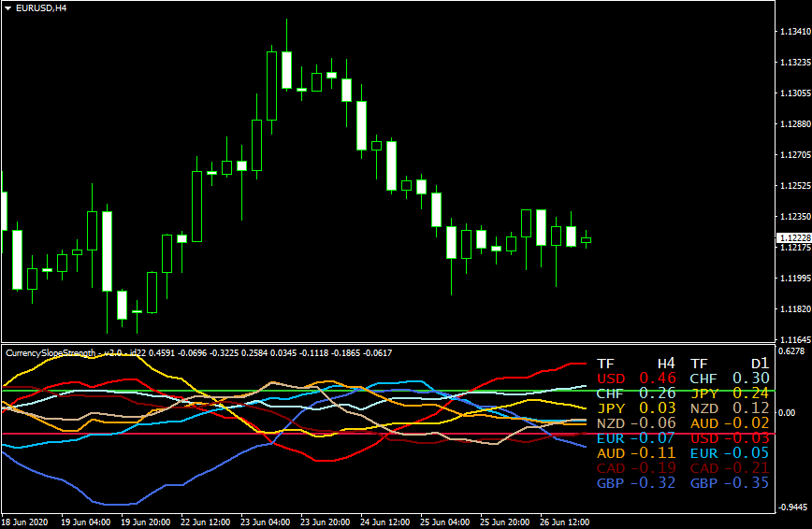
Task: Click the triangle icon beside EURUSD,H4
Action: [7, 8]
